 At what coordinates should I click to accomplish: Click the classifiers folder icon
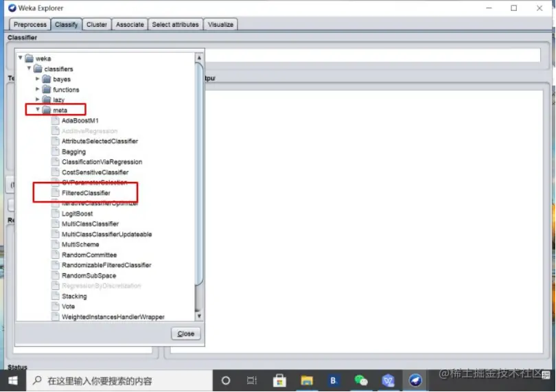[38, 69]
